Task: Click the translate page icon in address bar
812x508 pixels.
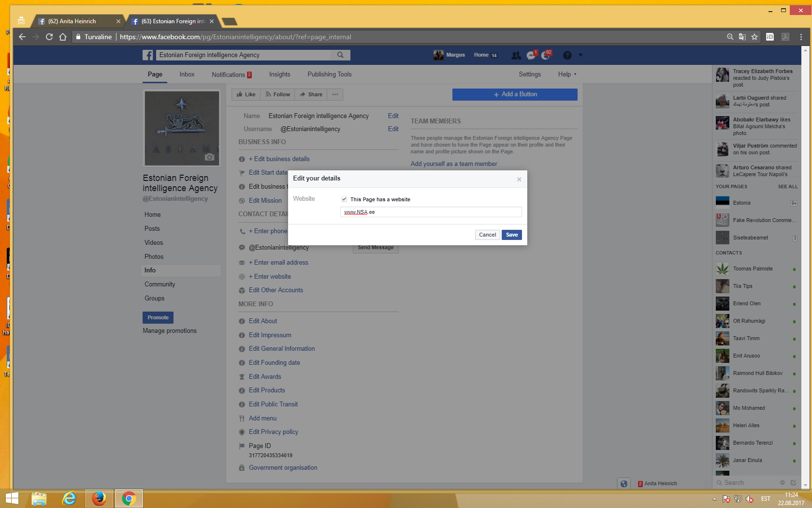Action: click(742, 37)
